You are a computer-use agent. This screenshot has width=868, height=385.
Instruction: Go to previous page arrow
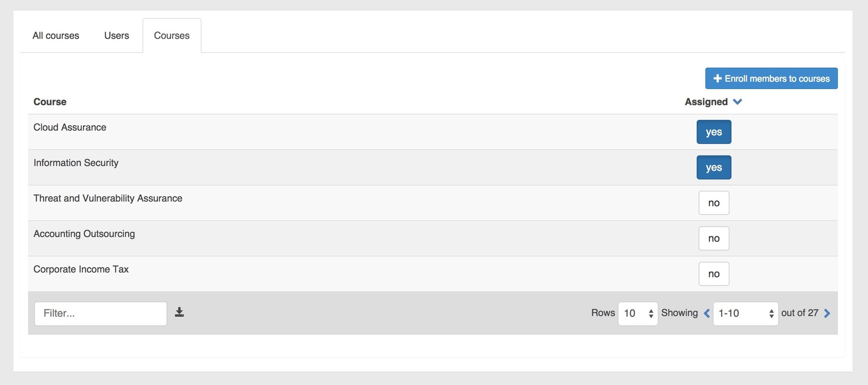(707, 313)
